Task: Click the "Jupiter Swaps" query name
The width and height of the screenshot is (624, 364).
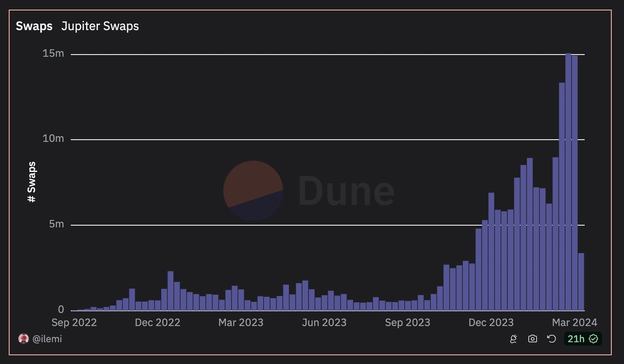Action: 100,26
